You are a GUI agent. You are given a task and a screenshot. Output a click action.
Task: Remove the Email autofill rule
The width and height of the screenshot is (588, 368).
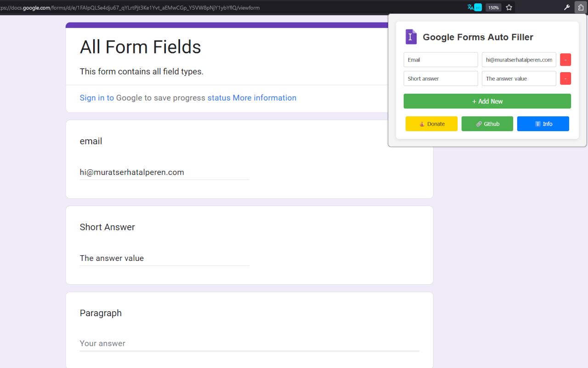565,59
